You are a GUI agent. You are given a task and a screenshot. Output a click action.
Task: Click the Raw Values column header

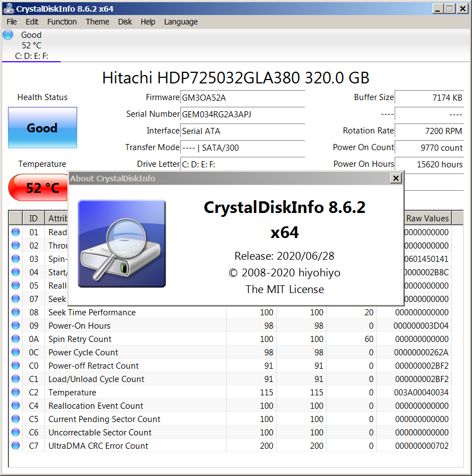427,218
